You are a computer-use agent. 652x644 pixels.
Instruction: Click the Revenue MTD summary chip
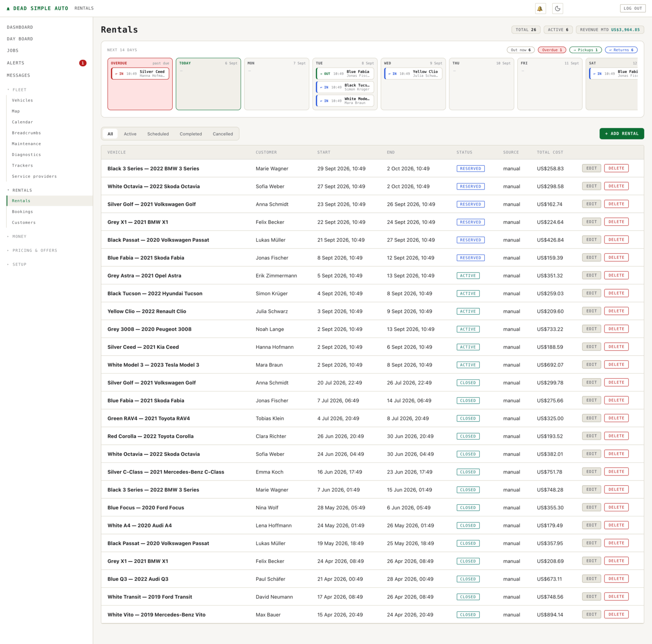(610, 30)
